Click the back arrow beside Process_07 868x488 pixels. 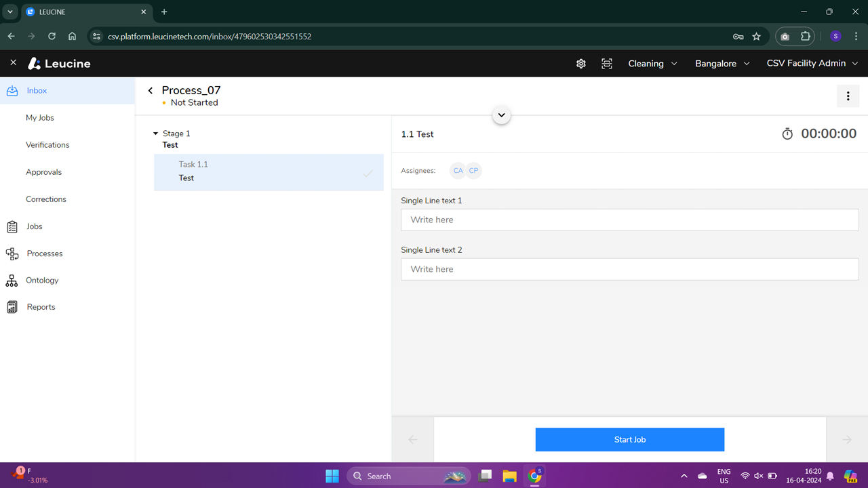[x=151, y=91]
